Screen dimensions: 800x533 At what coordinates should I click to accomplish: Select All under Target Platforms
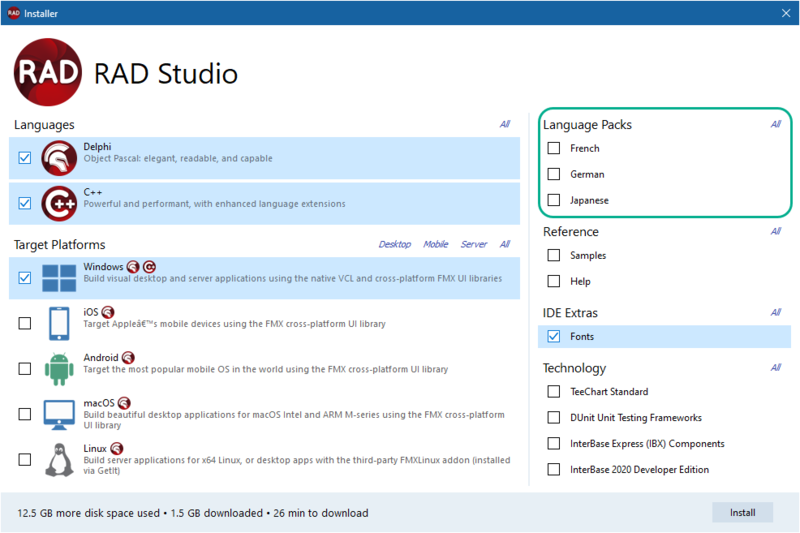[x=505, y=244]
